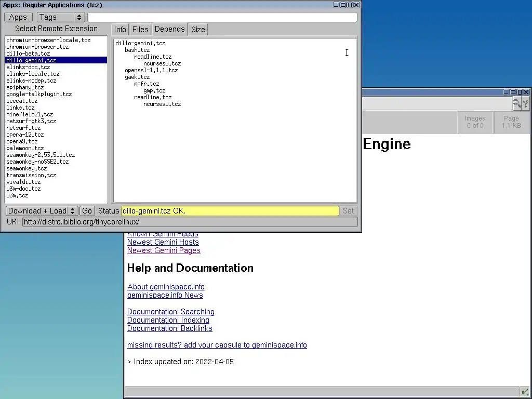This screenshot has width=532, height=399.
Task: Open the About geminispace.info link
Action: 166,287
